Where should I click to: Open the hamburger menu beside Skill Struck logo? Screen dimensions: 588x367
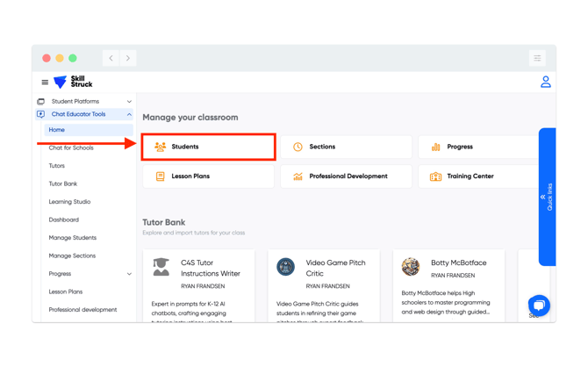tap(45, 83)
